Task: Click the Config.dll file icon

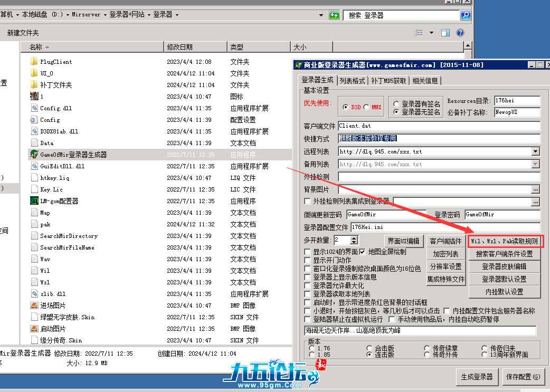Action: point(34,108)
